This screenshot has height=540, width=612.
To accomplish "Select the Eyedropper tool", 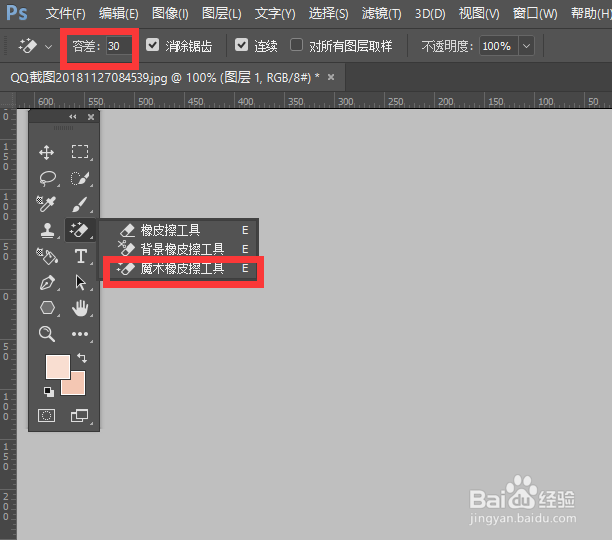I will (x=46, y=204).
